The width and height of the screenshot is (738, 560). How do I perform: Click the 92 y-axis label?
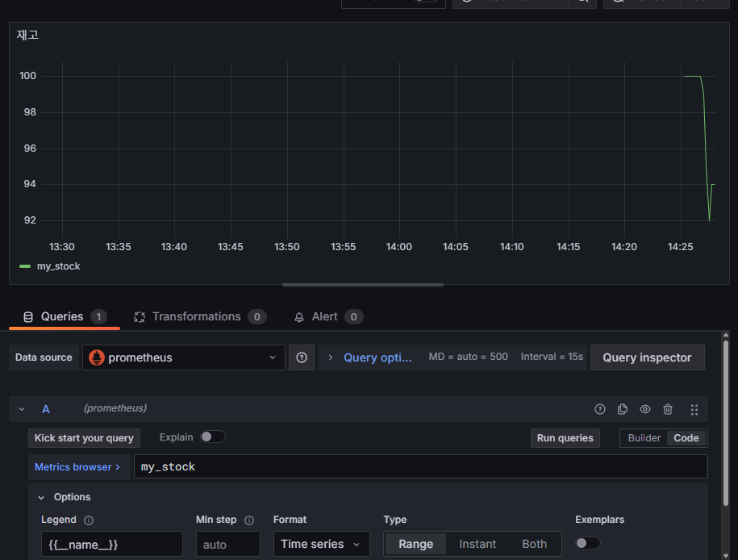(x=30, y=220)
